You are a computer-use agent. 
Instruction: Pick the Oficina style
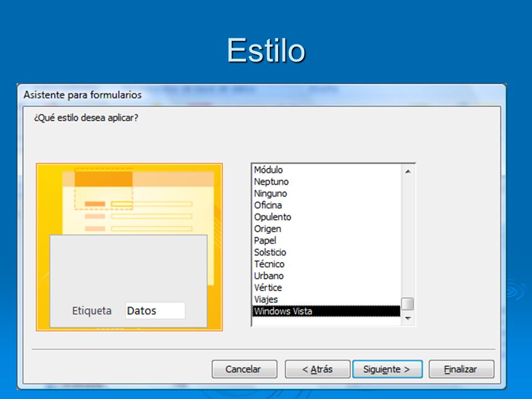tap(326, 205)
